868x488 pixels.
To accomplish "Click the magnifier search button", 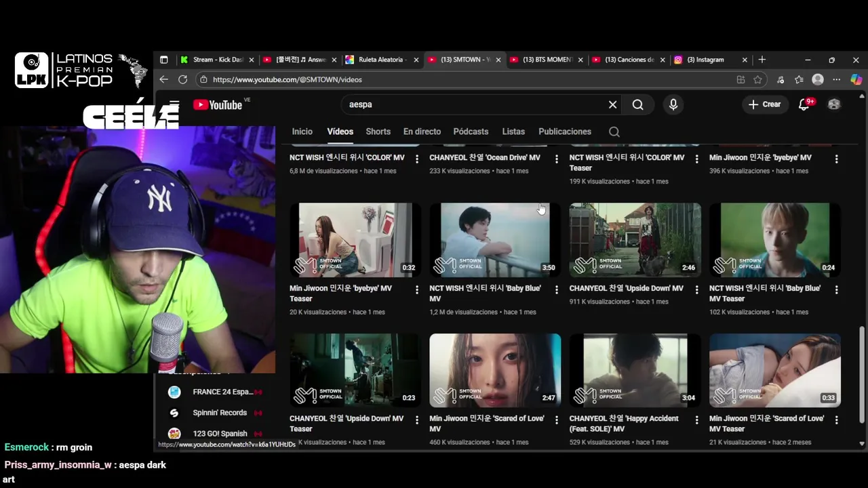I will tap(637, 104).
